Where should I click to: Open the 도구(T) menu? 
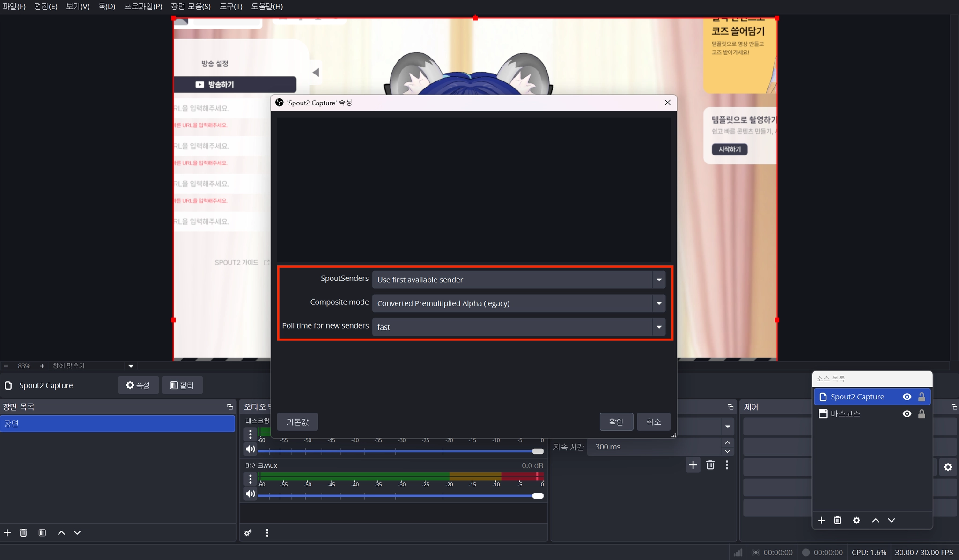pos(231,7)
